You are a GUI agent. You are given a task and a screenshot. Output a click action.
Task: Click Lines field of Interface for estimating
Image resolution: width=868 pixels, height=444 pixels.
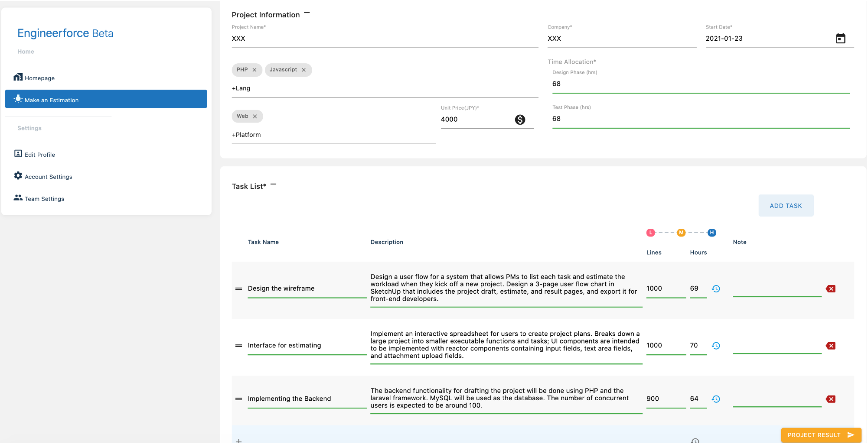click(666, 345)
